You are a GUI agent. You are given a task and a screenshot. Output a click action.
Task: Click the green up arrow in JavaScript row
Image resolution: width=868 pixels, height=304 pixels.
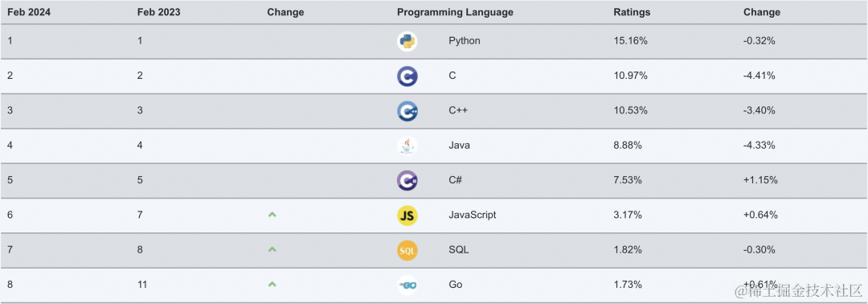(272, 215)
